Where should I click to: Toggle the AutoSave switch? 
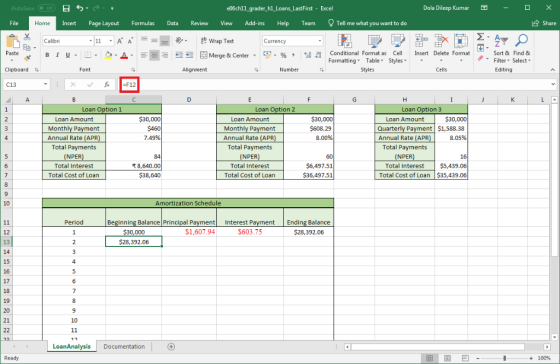[46, 8]
